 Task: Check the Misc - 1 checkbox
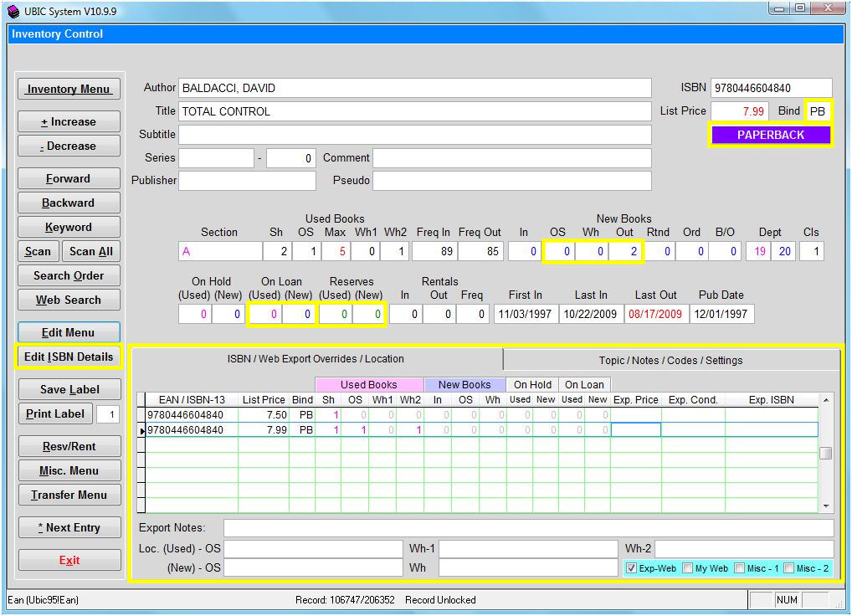tap(740, 568)
